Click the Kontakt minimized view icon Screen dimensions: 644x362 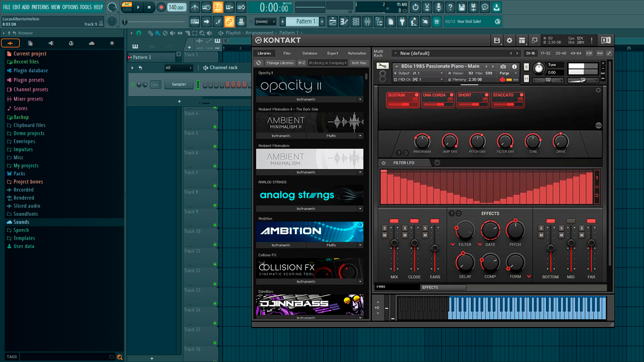click(534, 41)
